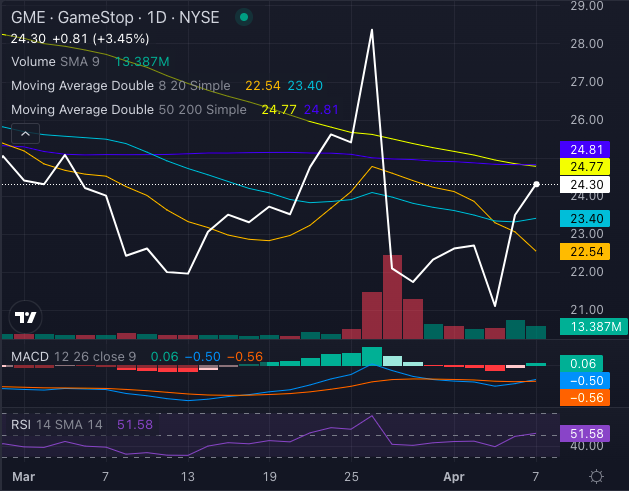Open chart settings gear icon
Viewport: 629px width, 491px height.
tap(596, 475)
